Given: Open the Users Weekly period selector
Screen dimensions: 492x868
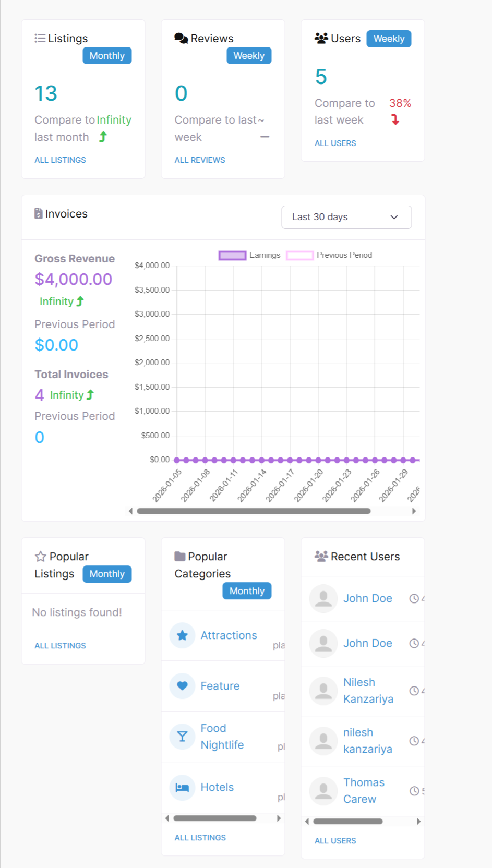Looking at the screenshot, I should coord(389,39).
